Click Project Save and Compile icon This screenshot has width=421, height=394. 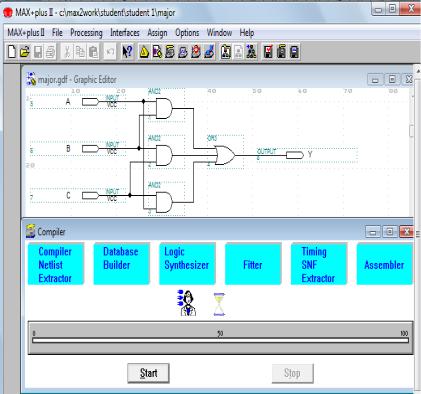click(281, 52)
